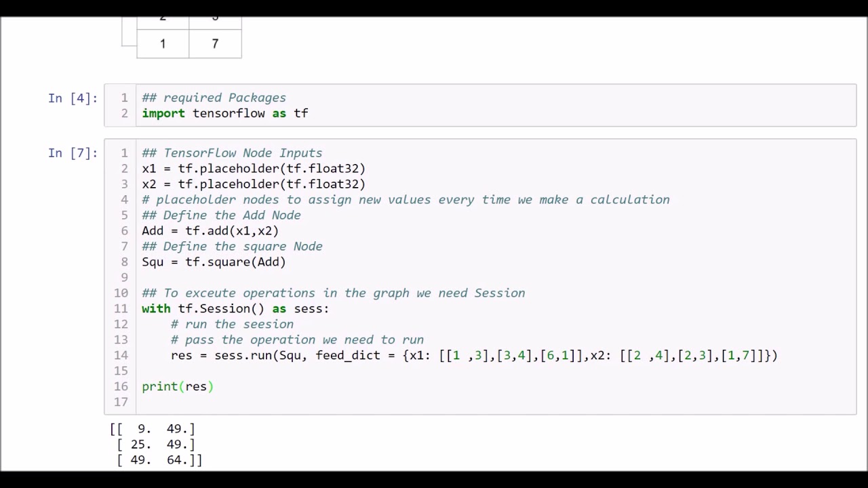
Task: Click the '## required Packages' comment line
Action: point(214,98)
